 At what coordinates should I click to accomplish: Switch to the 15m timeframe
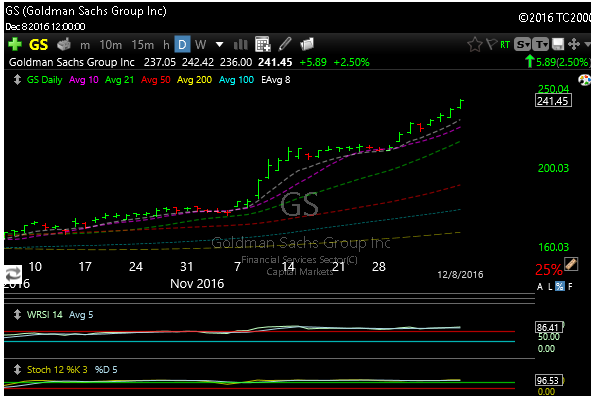point(142,45)
